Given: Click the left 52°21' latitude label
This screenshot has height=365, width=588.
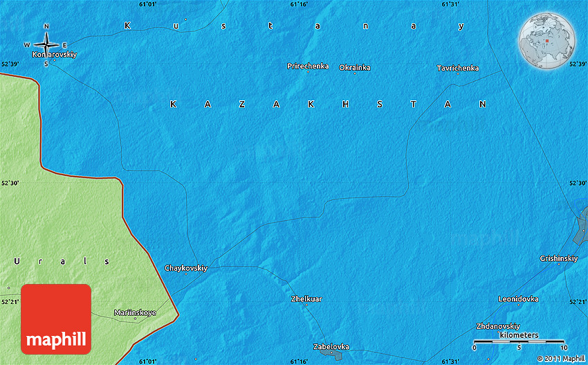Looking at the screenshot, I should [10, 301].
